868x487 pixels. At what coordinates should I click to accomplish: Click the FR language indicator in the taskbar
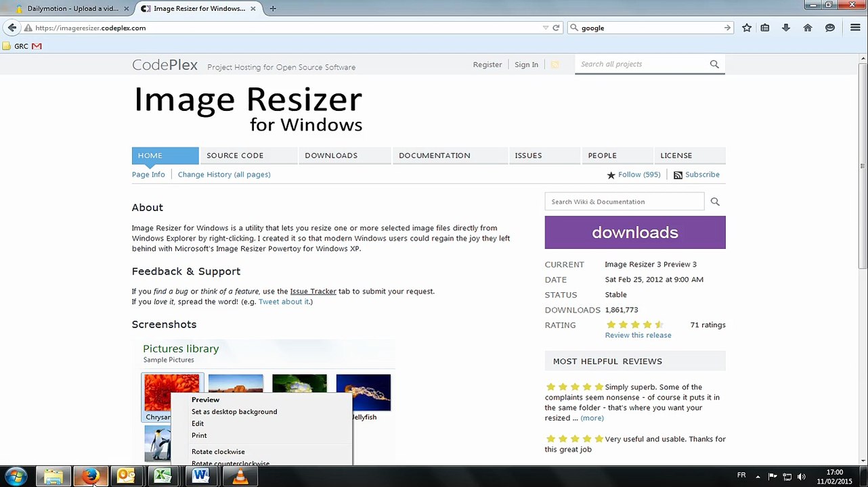741,476
